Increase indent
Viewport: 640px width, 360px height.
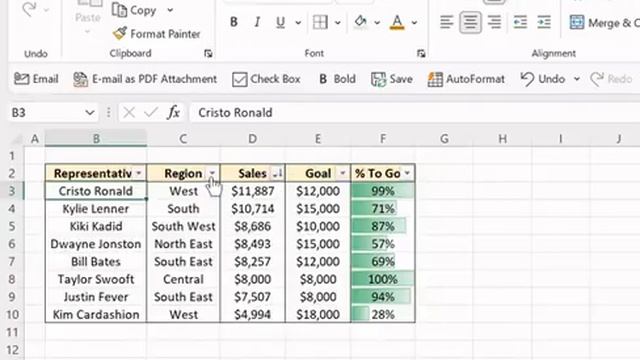pos(544,22)
